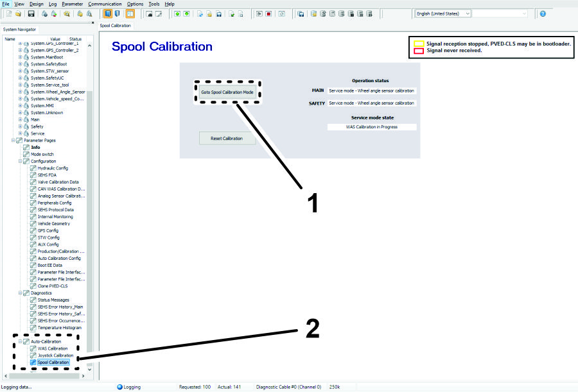Click the red Stop square toolbar icon
This screenshot has height=392, width=578.
(268, 13)
